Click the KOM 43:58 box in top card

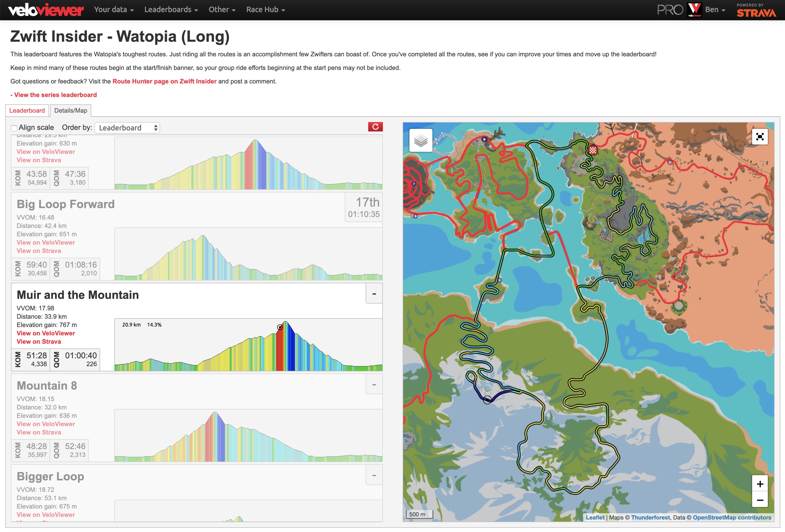(x=31, y=178)
